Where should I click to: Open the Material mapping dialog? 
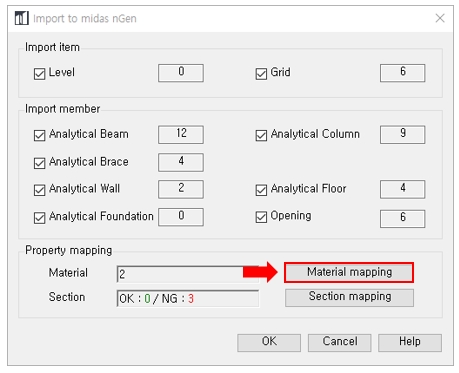(349, 272)
